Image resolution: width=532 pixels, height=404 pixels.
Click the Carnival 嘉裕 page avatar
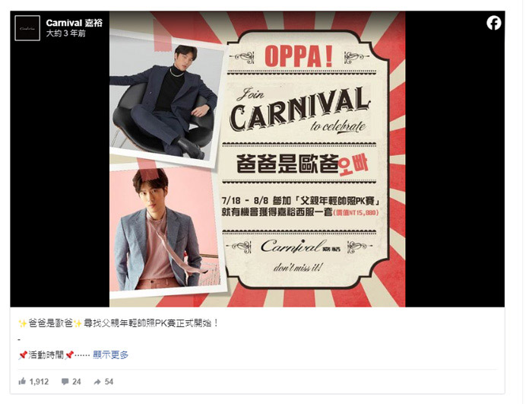point(27,28)
